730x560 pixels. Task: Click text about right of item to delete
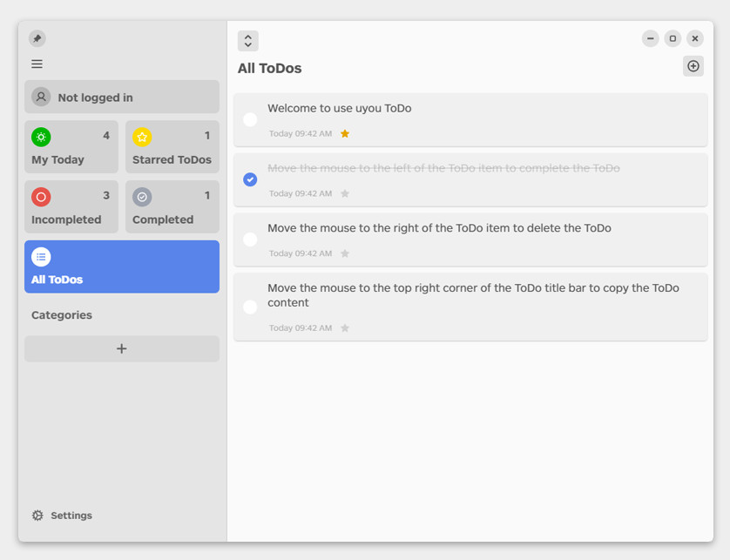(x=440, y=228)
